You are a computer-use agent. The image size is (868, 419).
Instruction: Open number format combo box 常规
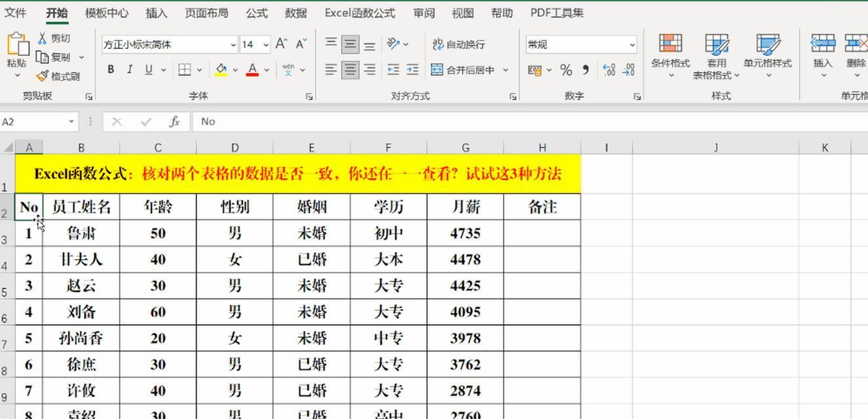pyautogui.click(x=581, y=45)
